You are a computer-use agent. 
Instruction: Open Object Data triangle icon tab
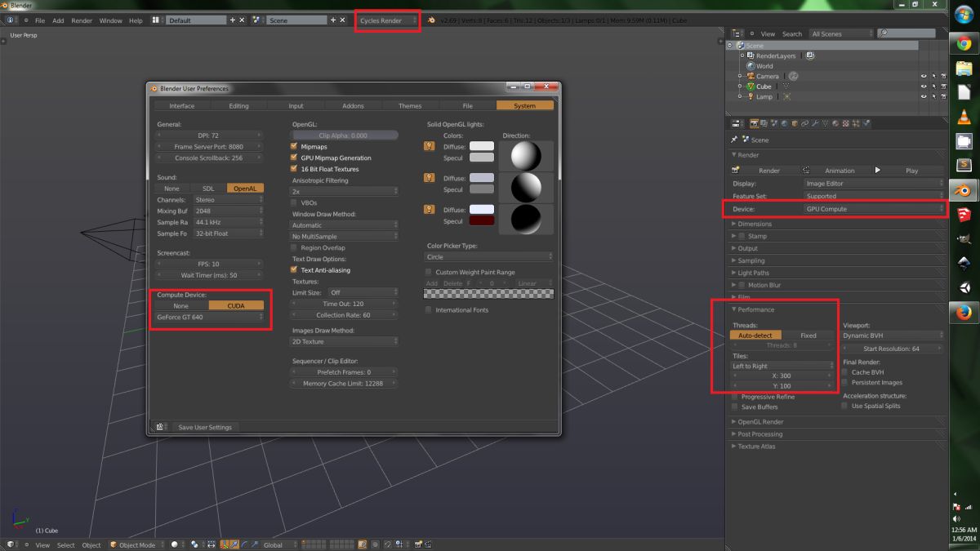[826, 123]
